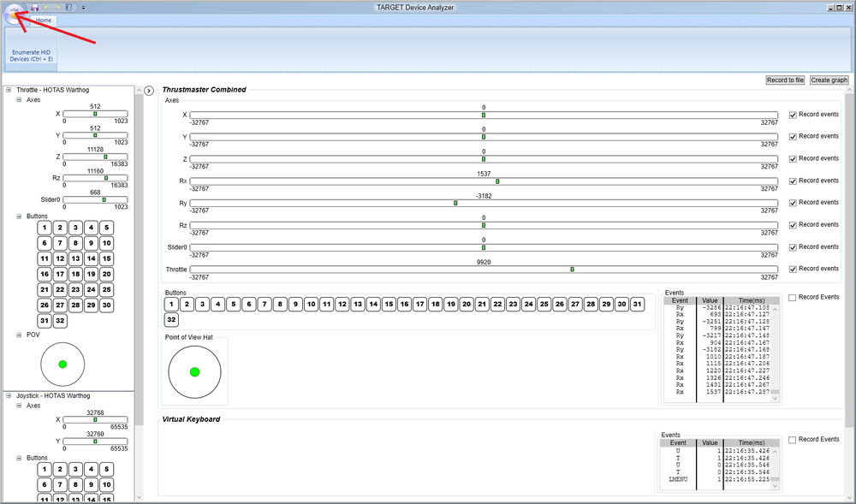Collapse the left device panel with the circular arrow
856x504 pixels.
[148, 90]
